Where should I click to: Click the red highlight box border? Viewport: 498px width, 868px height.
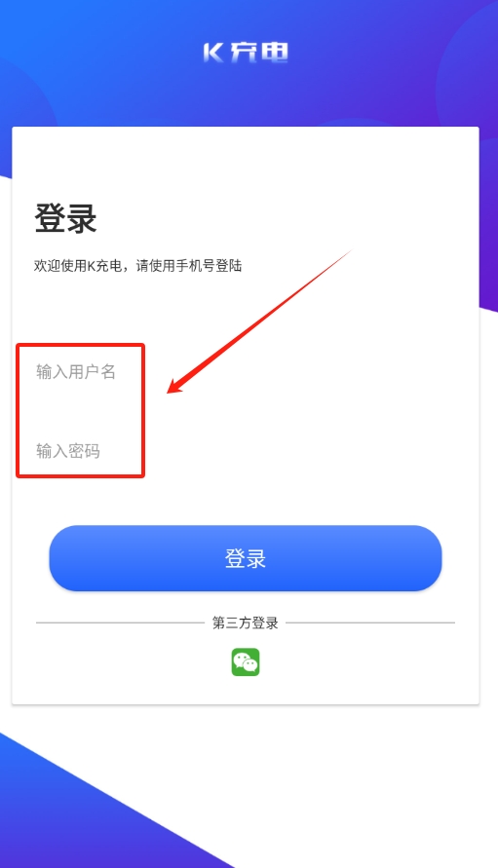click(80, 345)
